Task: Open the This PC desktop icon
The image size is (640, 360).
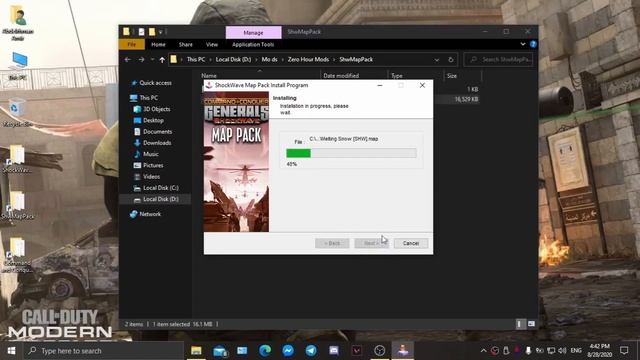Action: (18, 66)
